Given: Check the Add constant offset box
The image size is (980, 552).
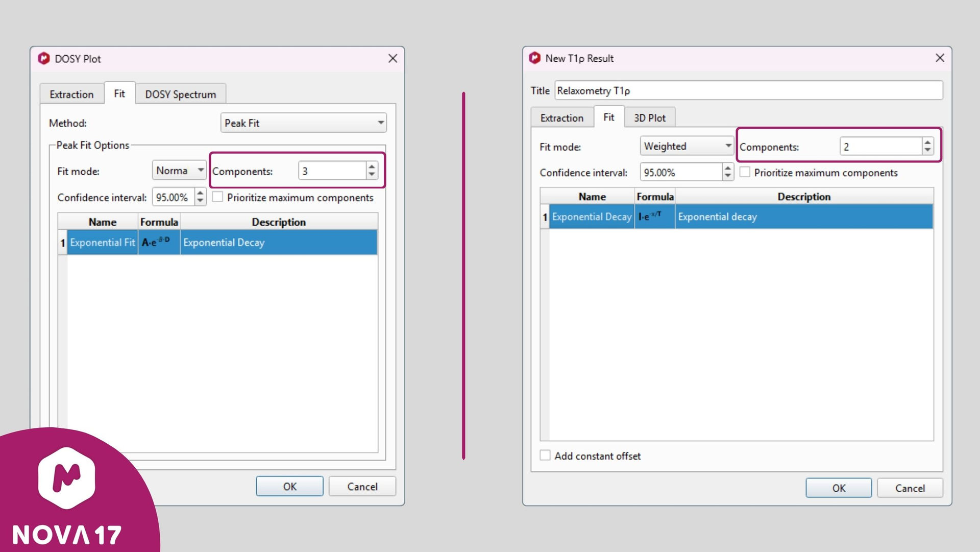Looking at the screenshot, I should click(x=545, y=455).
